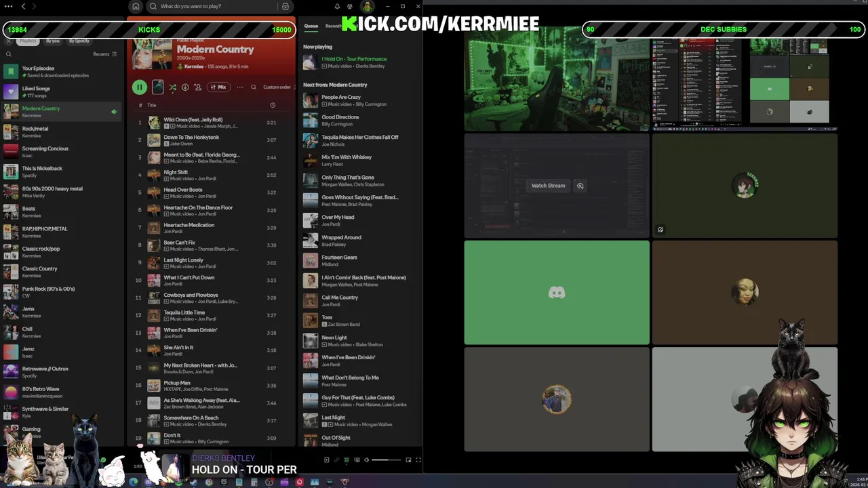Select the By Spotify filter chip

point(79,41)
